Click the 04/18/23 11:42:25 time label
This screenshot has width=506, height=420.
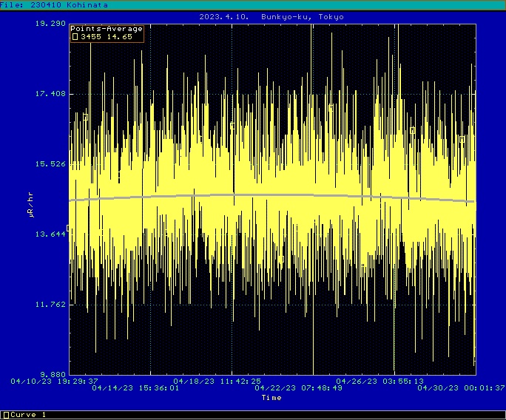tap(217, 381)
